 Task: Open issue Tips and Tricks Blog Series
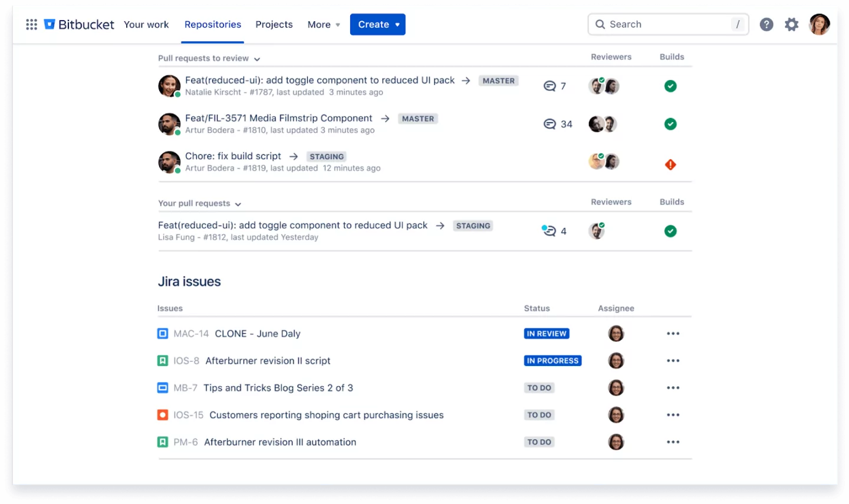(278, 388)
